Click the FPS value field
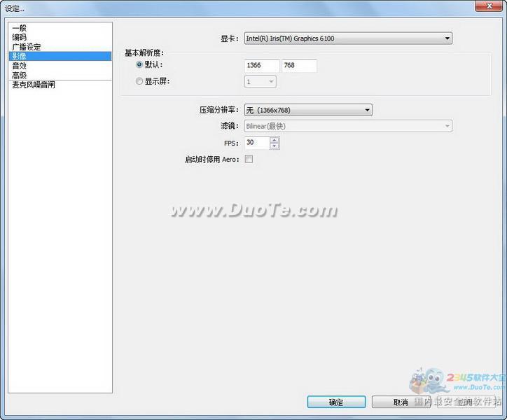 tap(257, 143)
